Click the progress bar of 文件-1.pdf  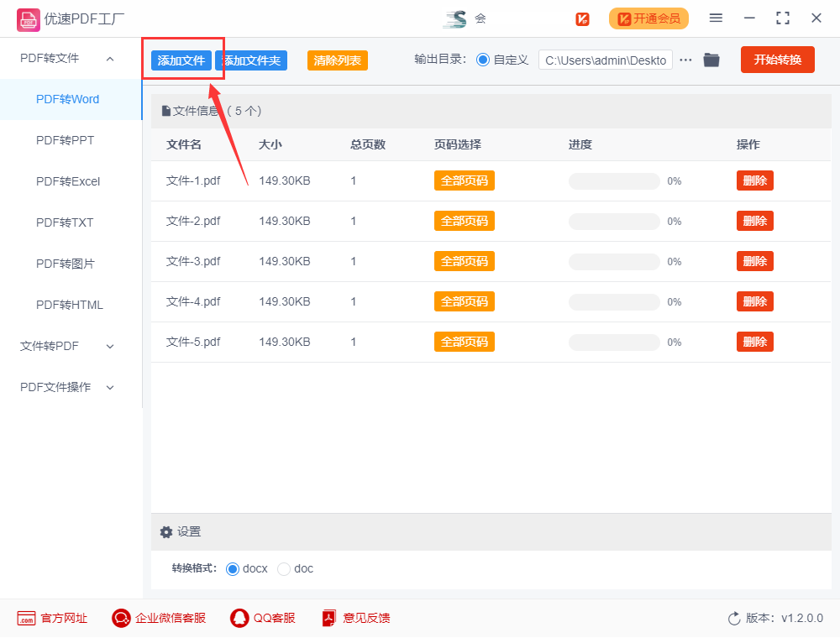pyautogui.click(x=614, y=181)
